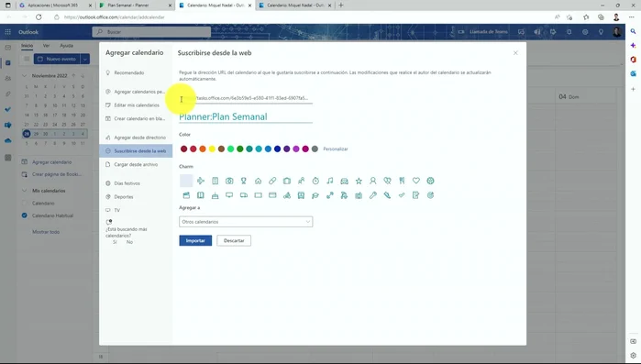Select the house charm icon
The height and width of the screenshot is (364, 641).
coord(258,181)
